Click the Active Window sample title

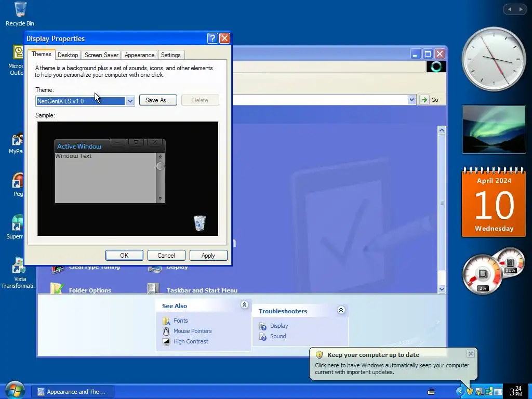(x=79, y=147)
